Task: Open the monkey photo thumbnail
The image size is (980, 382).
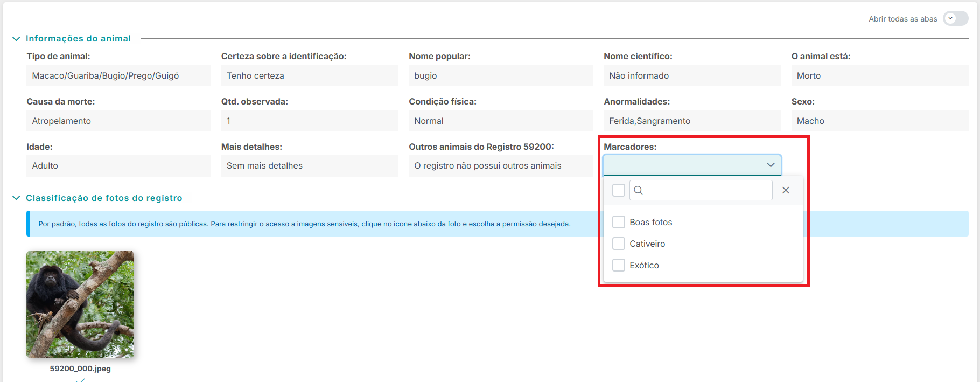Action: click(80, 304)
